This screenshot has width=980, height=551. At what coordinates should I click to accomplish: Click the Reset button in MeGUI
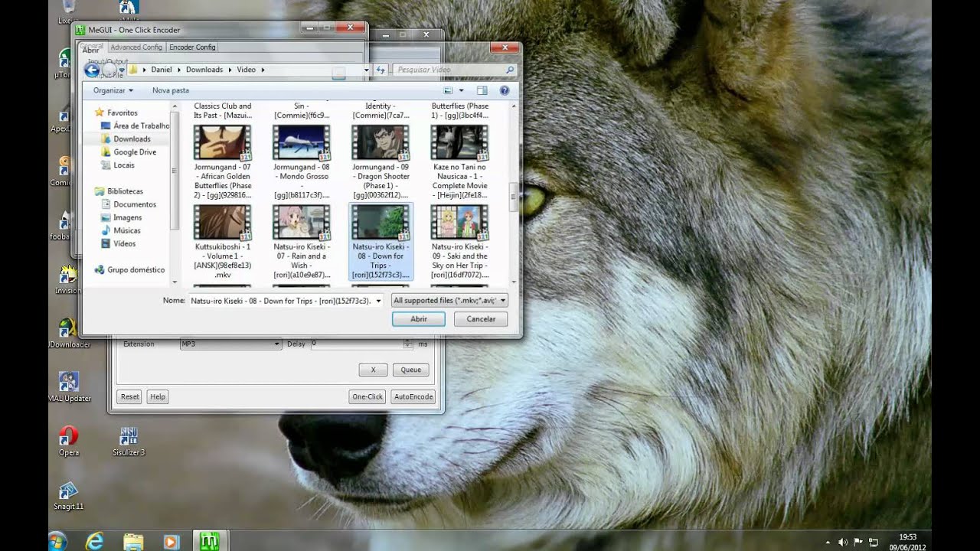tap(130, 396)
